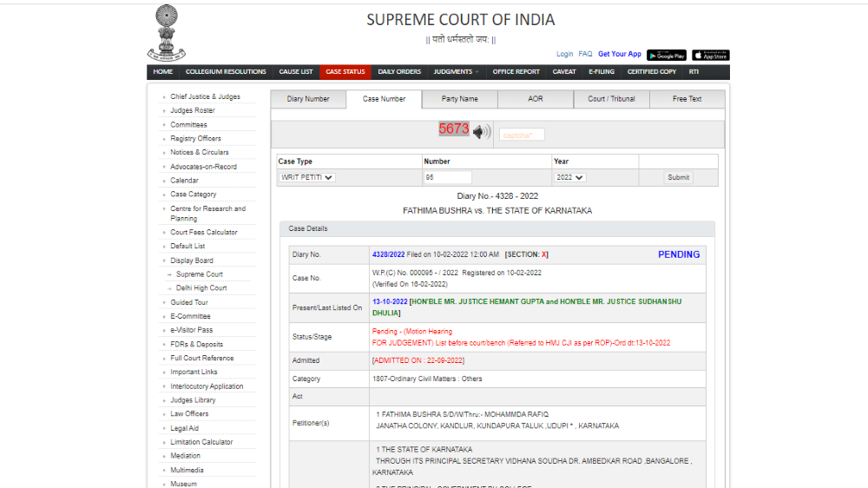Select the AOR tab
Screen dimensions: 868x488
click(536, 99)
